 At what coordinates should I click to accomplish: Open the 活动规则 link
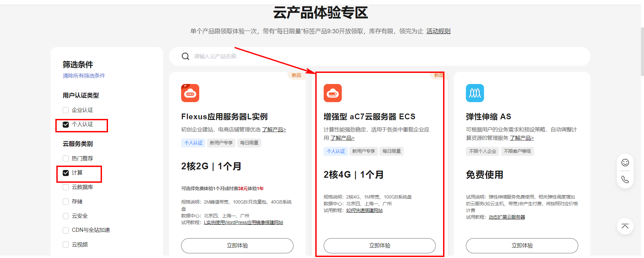(438, 31)
